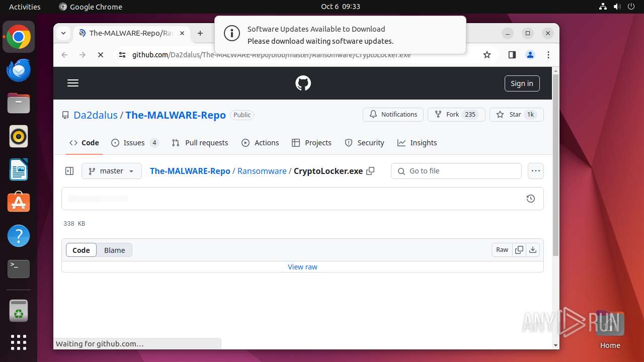Open Files manager from dock

pyautogui.click(x=19, y=104)
